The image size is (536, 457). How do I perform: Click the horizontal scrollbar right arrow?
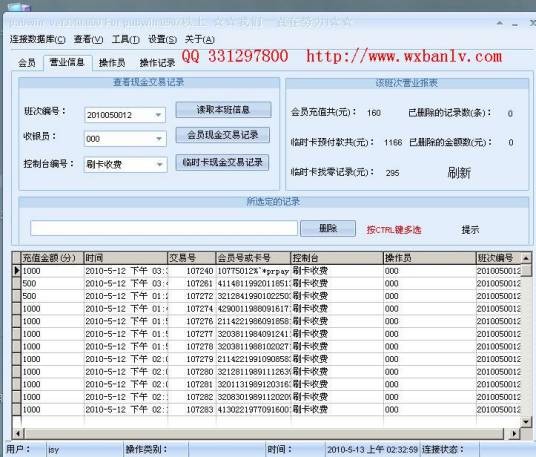(514, 434)
